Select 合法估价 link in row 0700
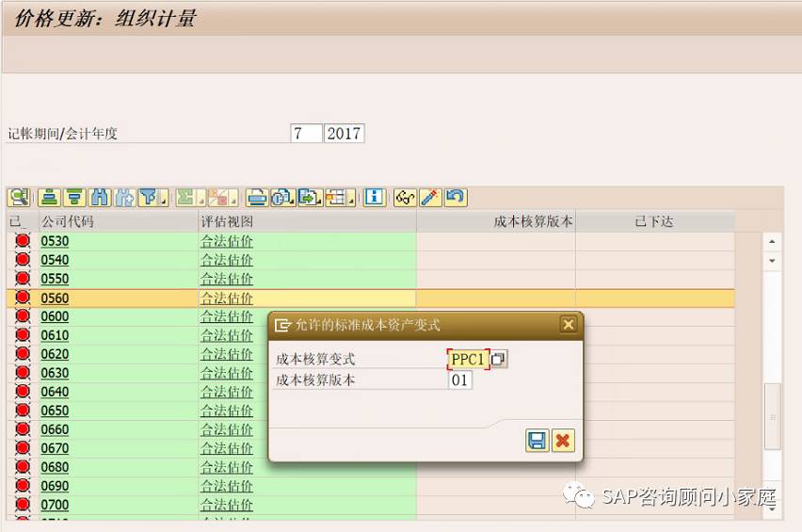802x532 pixels. coord(227,505)
